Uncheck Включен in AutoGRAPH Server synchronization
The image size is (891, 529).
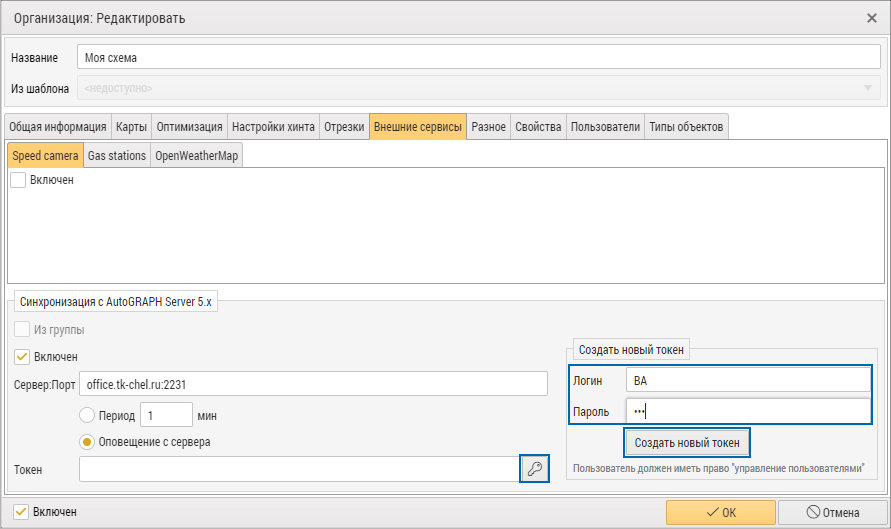22,357
